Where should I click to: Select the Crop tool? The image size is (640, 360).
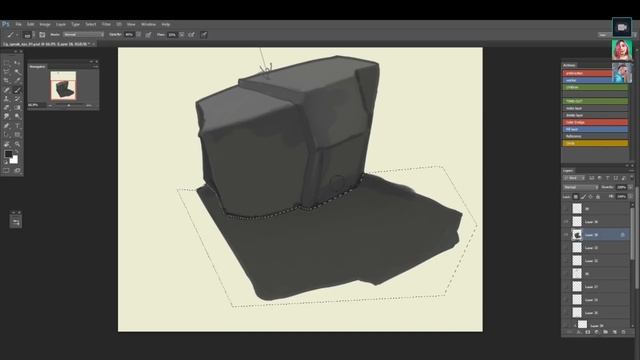(7, 80)
